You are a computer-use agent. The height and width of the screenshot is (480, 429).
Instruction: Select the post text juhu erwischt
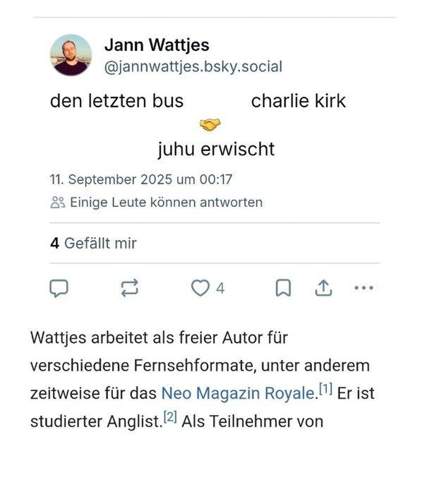coord(216,149)
